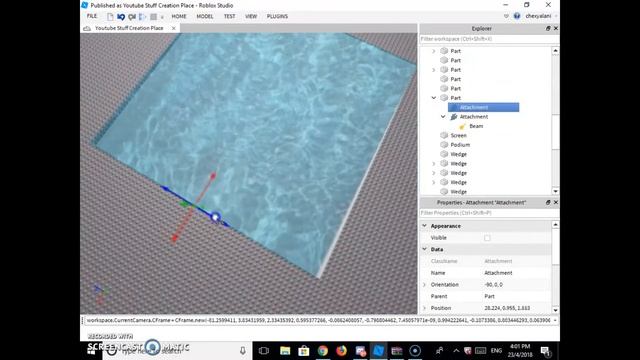640x360 pixels.
Task: Undock the Properties panel
Action: tap(548, 202)
